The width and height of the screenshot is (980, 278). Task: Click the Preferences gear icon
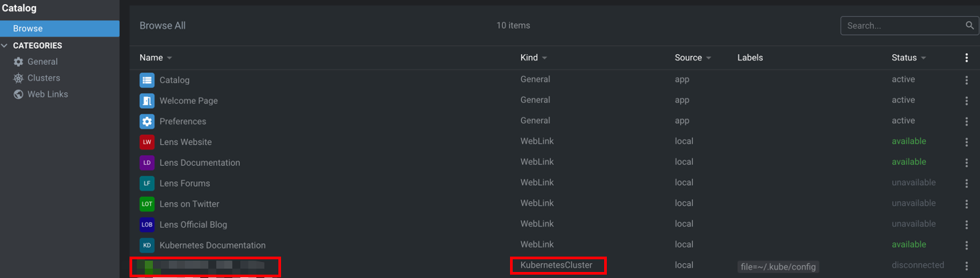click(x=147, y=122)
